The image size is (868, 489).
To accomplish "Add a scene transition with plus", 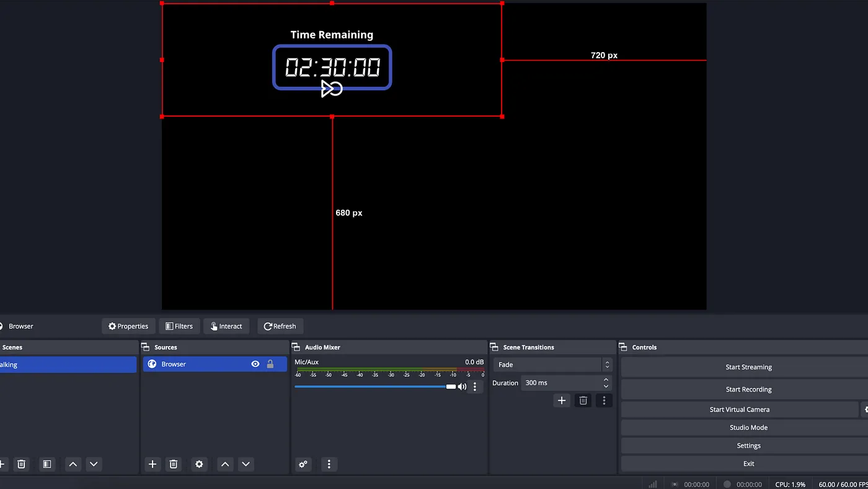I will (x=562, y=401).
